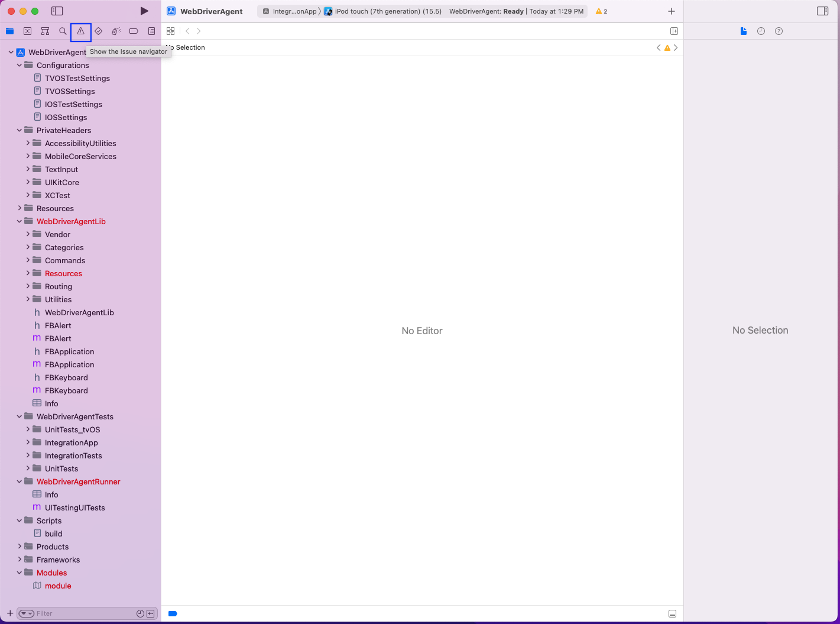The height and width of the screenshot is (624, 840).
Task: Run the scheme with the play button
Action: (144, 11)
